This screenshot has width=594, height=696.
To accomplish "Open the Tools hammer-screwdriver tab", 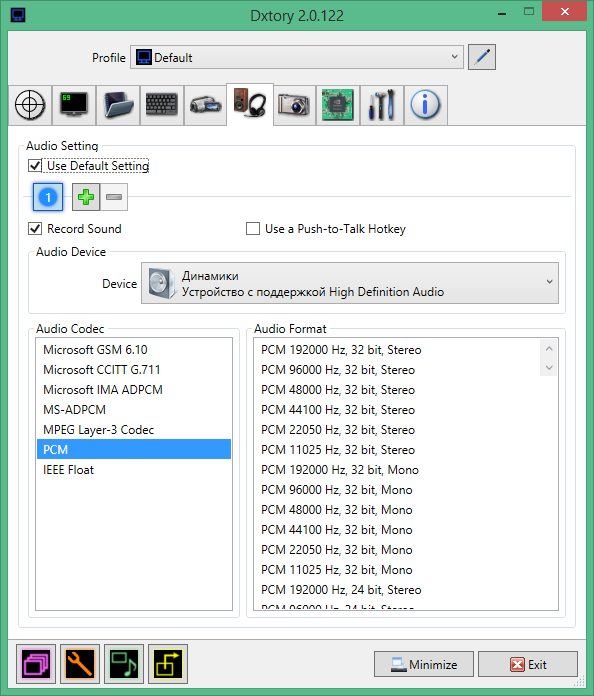I will [x=382, y=105].
